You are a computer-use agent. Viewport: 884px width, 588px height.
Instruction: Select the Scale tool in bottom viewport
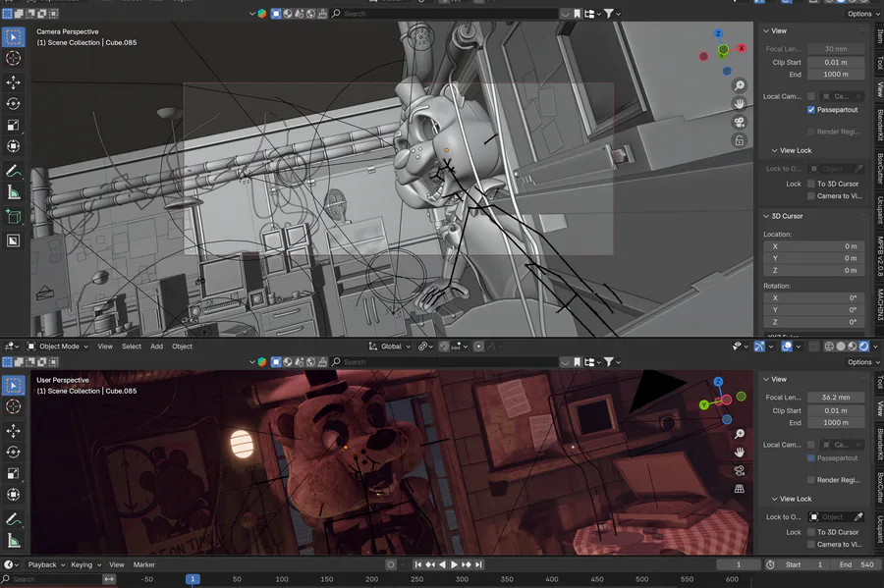[x=13, y=474]
